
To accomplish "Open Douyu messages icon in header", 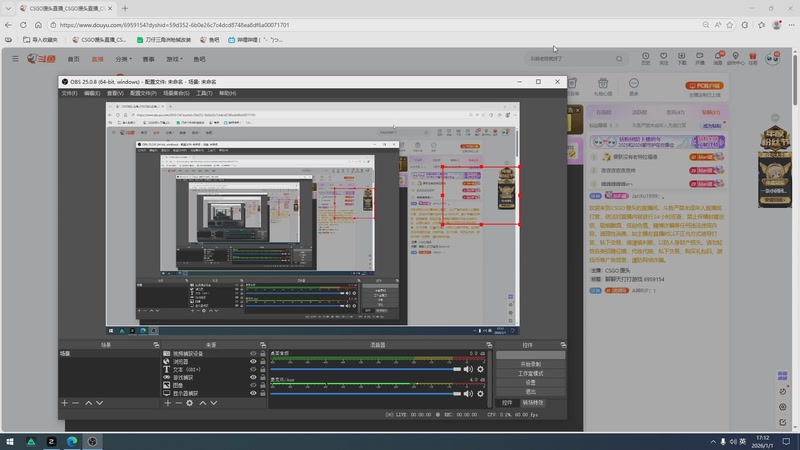I will pyautogui.click(x=718, y=58).
